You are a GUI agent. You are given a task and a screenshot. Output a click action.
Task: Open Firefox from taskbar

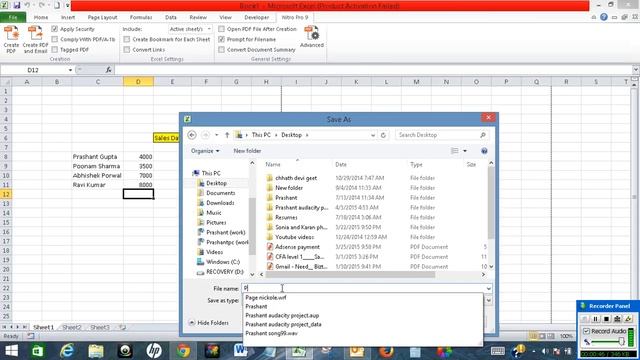tap(386, 351)
